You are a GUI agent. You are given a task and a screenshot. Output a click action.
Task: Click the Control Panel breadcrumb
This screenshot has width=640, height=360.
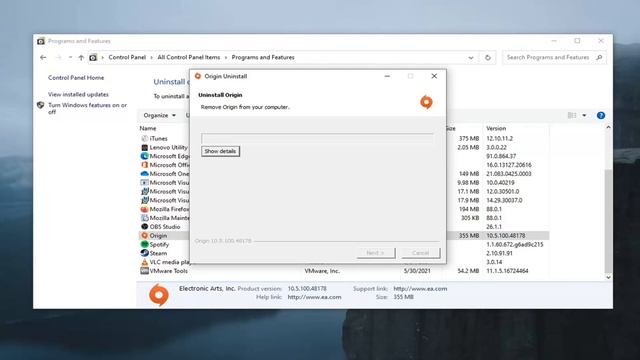(x=127, y=58)
